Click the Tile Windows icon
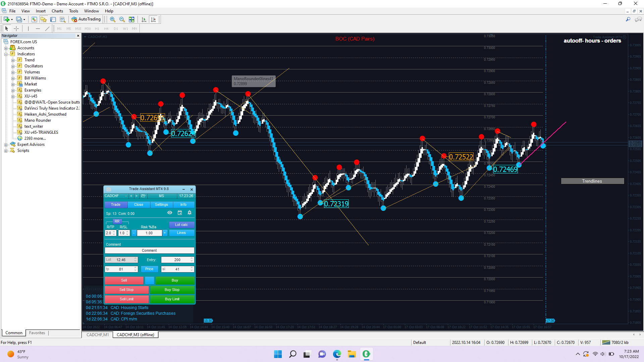Image resolution: width=644 pixels, height=362 pixels. point(131,19)
